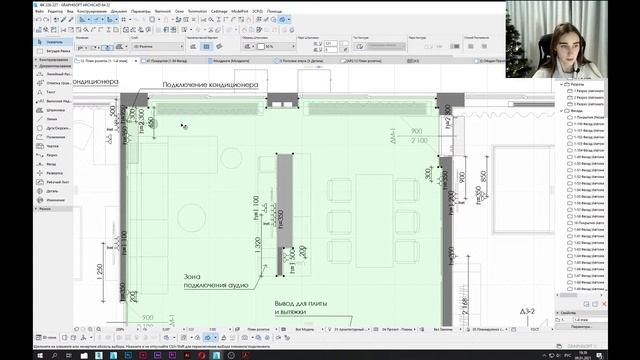Click the red delete icon under navigator
Screen dimensions: 640x360
click(x=604, y=304)
